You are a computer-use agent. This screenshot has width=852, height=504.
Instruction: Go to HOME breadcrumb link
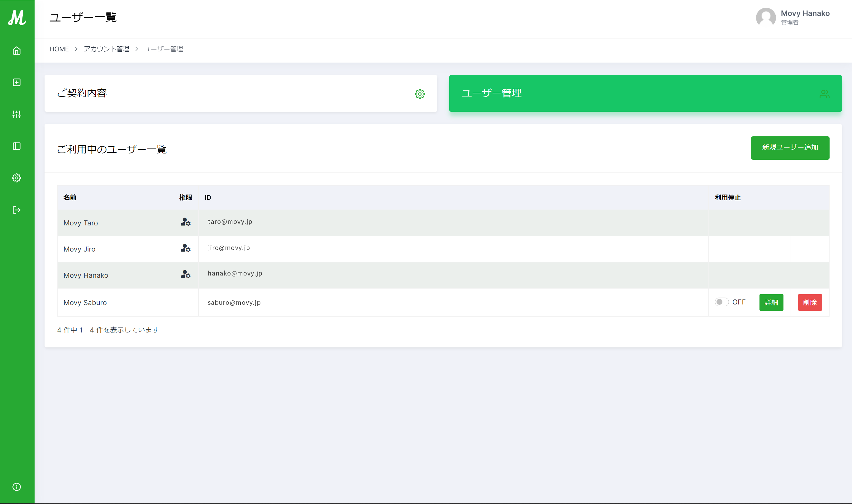59,49
